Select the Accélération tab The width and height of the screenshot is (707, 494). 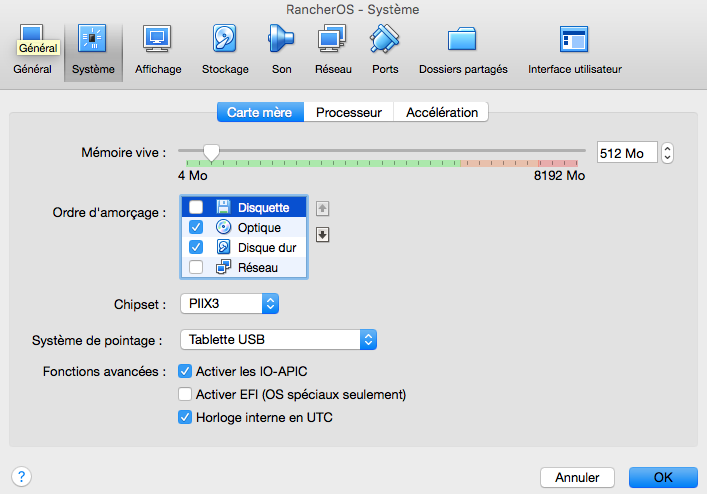click(x=441, y=112)
